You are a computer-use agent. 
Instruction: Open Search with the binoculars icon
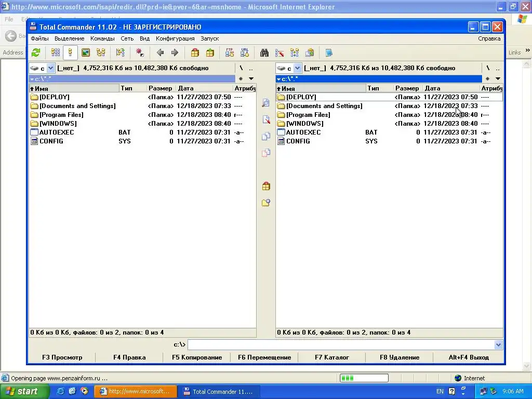tap(264, 52)
